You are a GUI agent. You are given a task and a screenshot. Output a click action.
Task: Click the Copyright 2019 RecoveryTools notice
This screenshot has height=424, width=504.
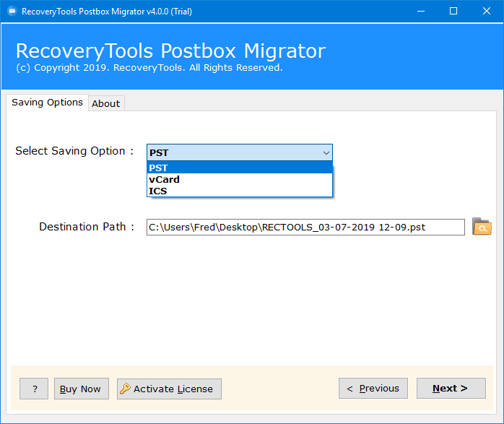tap(149, 68)
